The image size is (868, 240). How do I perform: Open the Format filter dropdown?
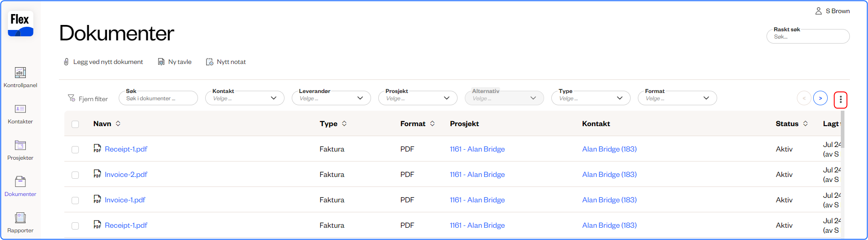click(x=677, y=98)
